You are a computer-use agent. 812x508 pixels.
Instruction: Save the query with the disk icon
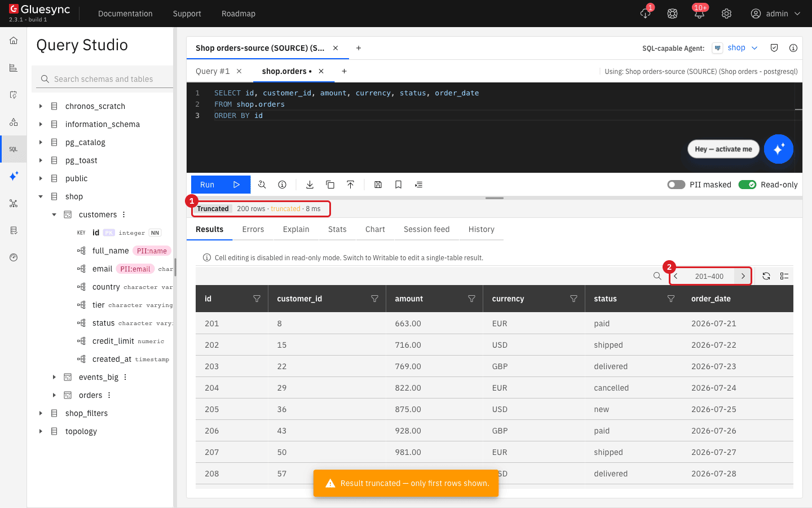click(x=378, y=185)
